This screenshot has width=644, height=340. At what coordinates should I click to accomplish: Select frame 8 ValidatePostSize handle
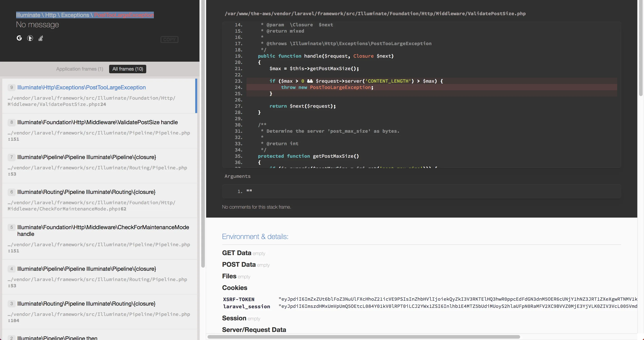point(97,122)
